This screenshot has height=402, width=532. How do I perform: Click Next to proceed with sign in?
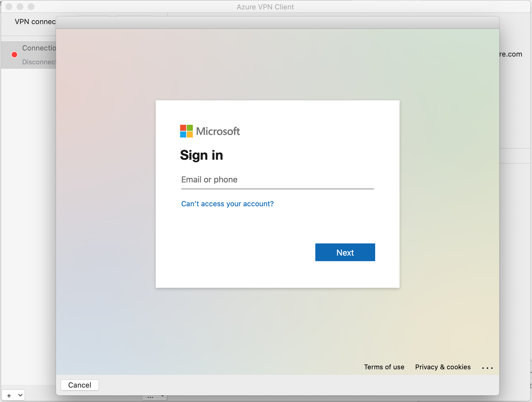tap(345, 253)
